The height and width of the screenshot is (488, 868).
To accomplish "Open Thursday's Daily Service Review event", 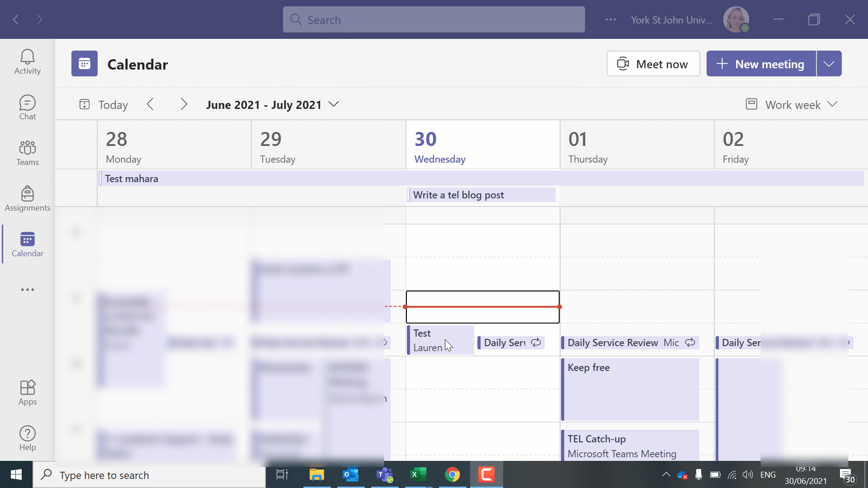I will click(x=630, y=343).
